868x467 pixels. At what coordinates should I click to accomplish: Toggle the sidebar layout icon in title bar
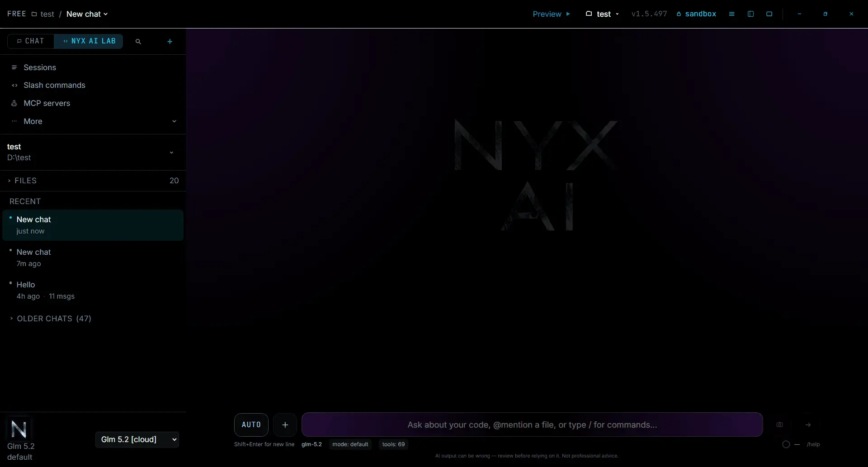point(750,14)
